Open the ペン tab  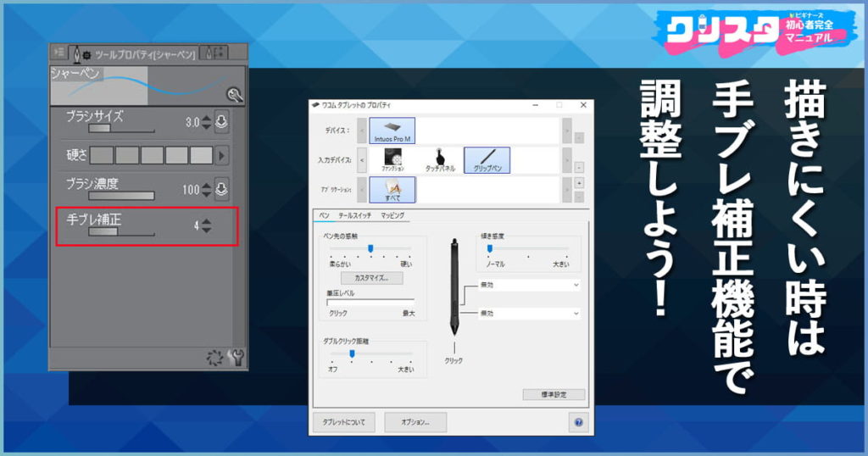325,215
